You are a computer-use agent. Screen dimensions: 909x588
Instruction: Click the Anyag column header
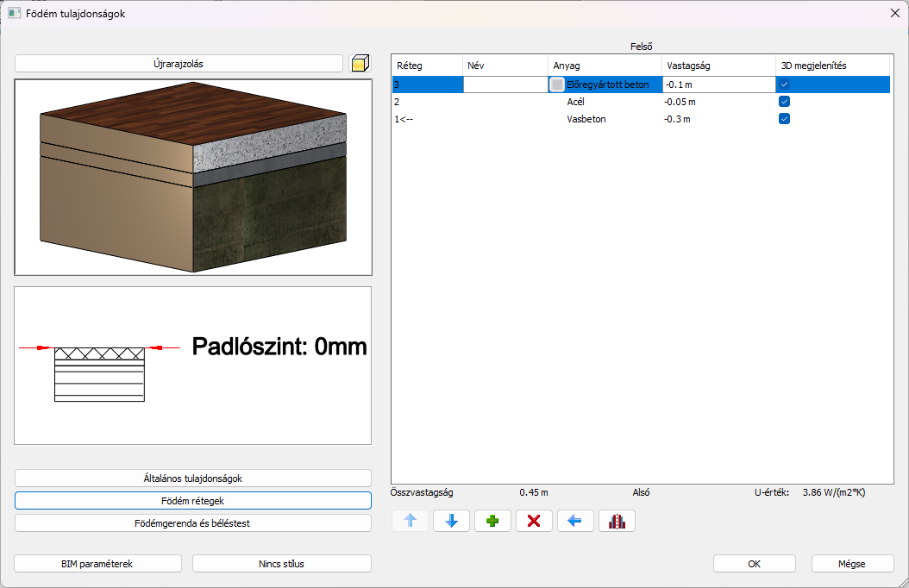[605, 66]
